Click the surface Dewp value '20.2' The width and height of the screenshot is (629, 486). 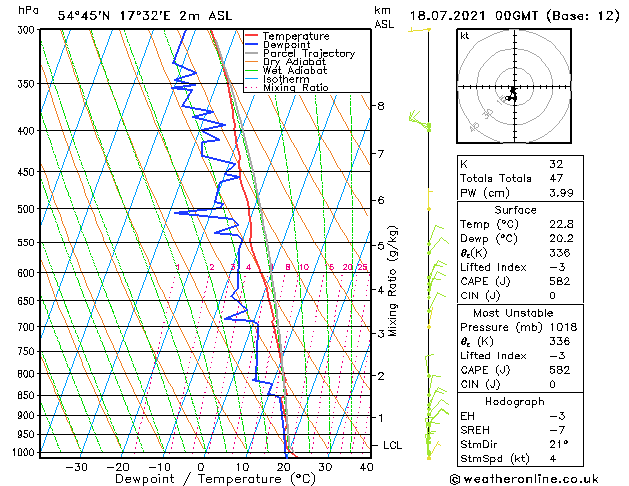pos(561,239)
